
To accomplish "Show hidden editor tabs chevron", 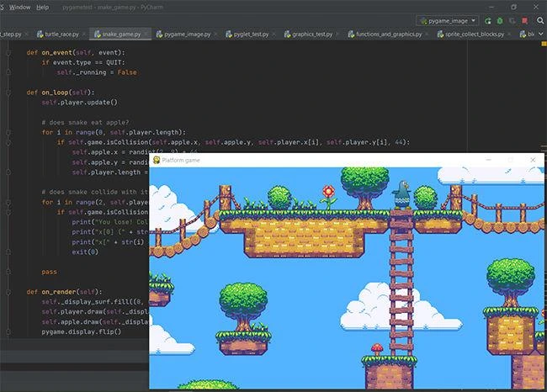I will click(x=541, y=34).
